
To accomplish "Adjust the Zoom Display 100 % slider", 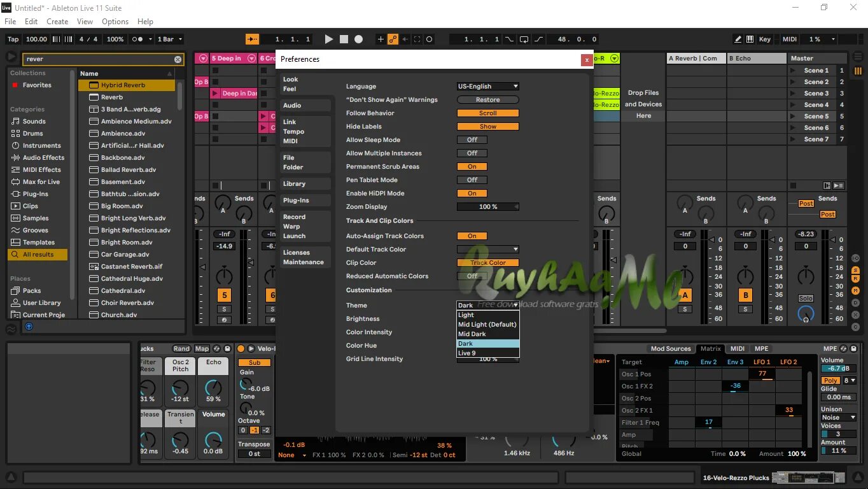I will tap(488, 207).
